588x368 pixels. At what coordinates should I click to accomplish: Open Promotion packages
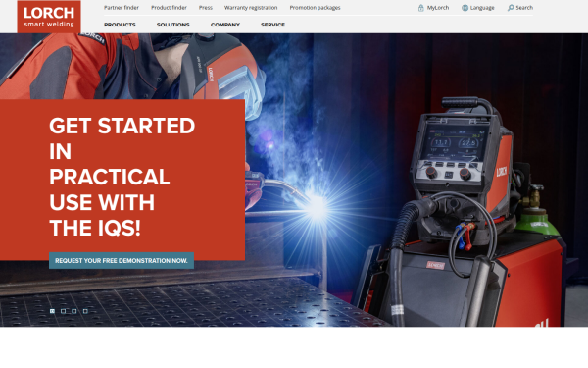coord(315,8)
